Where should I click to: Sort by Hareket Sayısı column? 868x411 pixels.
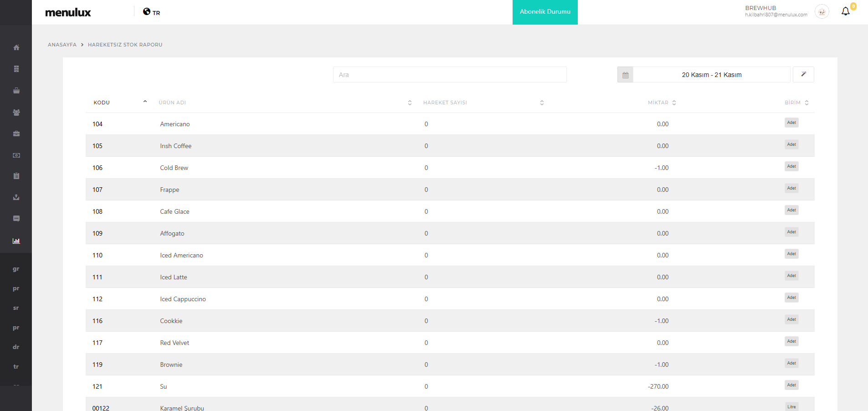(445, 103)
